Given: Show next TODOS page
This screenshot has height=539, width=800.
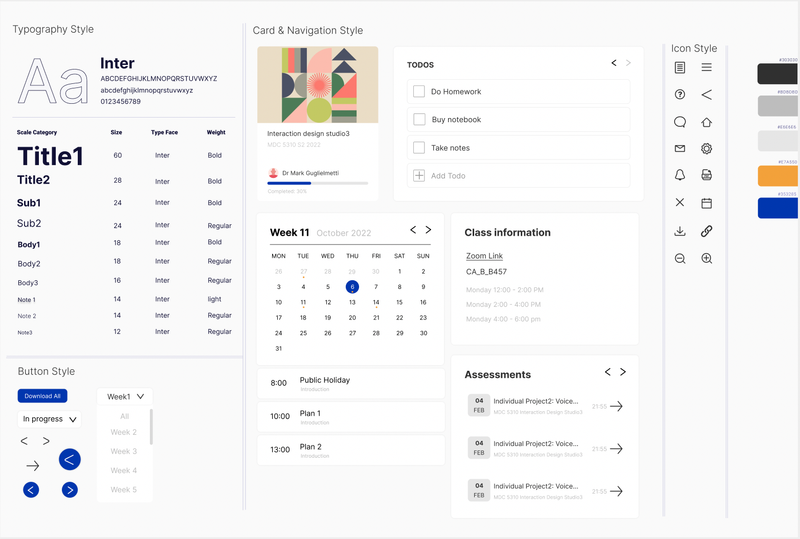Looking at the screenshot, I should [628, 63].
